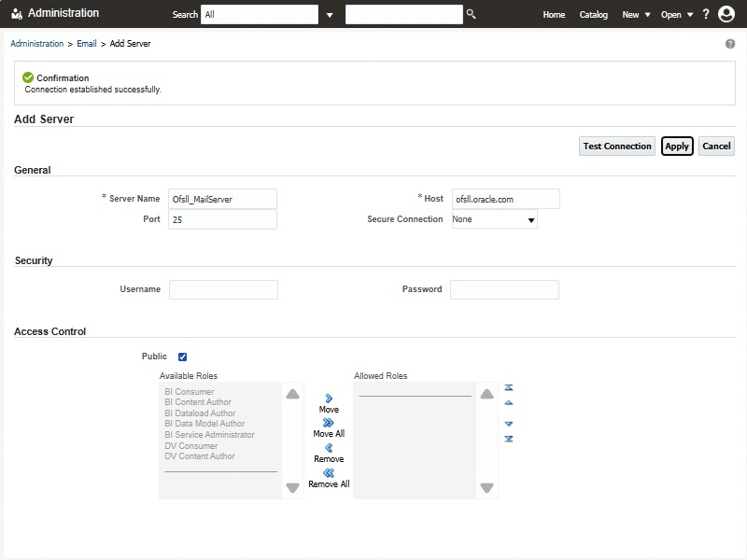Click the Administration header icon
This screenshot has height=560, width=747.
17,14
